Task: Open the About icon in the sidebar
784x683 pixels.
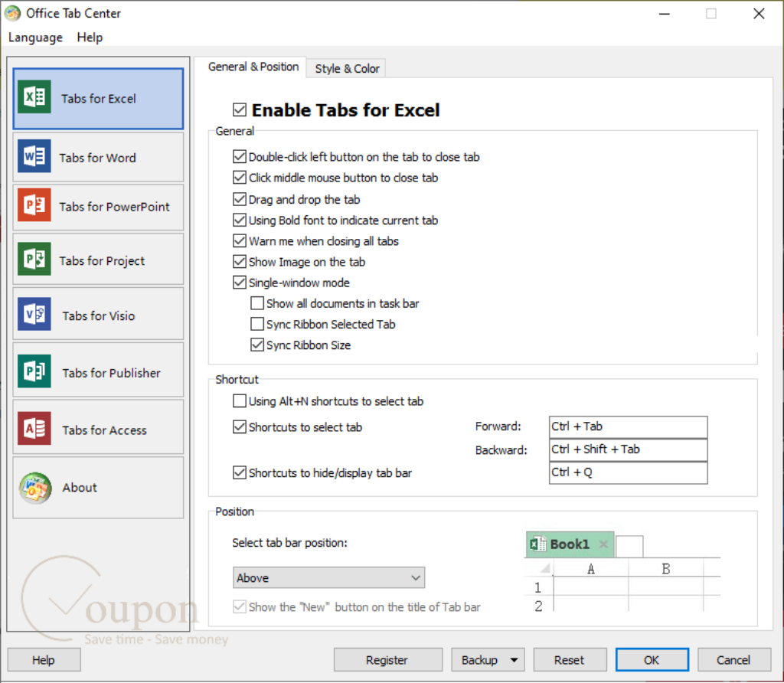Action: (35, 488)
